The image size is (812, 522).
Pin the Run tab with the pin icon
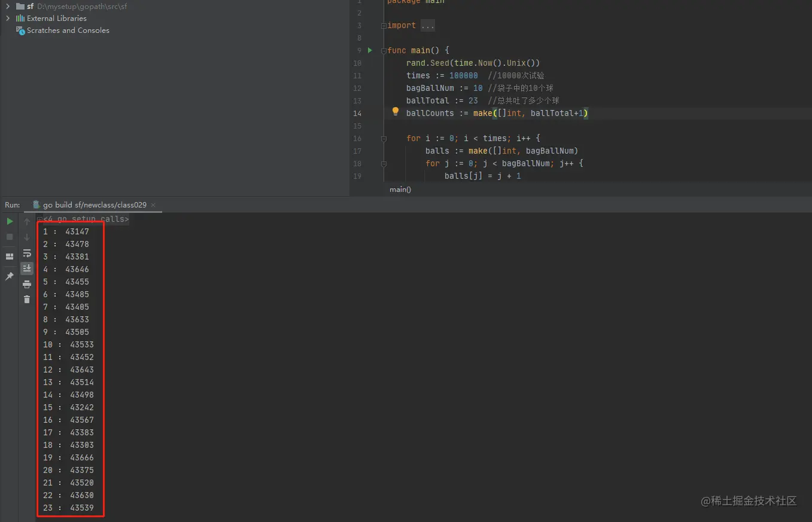pos(10,276)
